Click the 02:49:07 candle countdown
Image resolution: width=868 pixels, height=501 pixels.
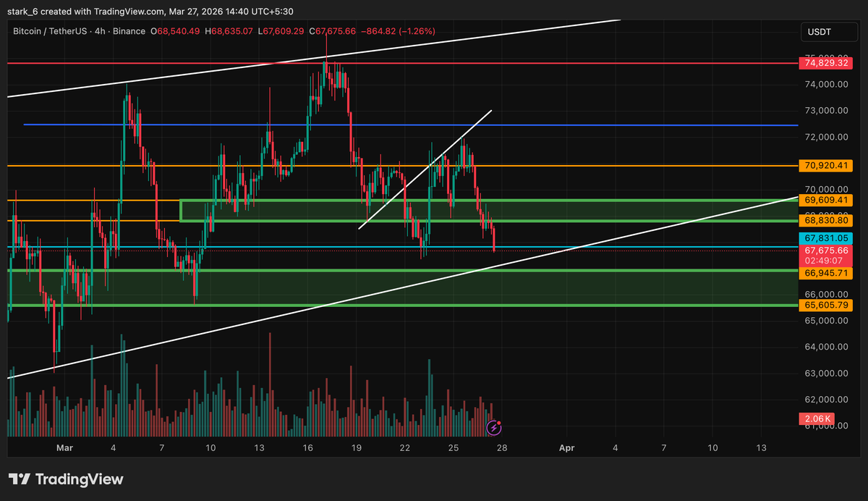click(825, 261)
